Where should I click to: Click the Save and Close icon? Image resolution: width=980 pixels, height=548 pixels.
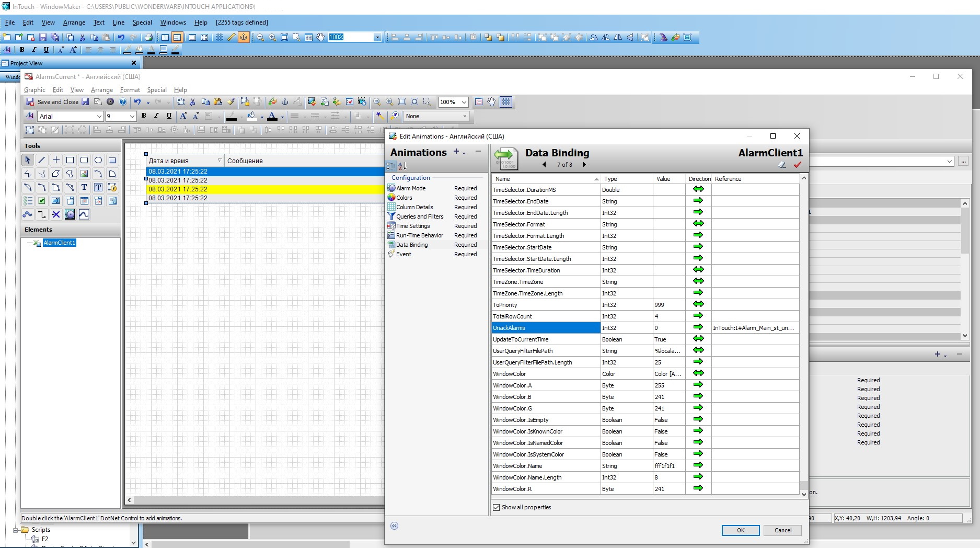pyautogui.click(x=30, y=102)
